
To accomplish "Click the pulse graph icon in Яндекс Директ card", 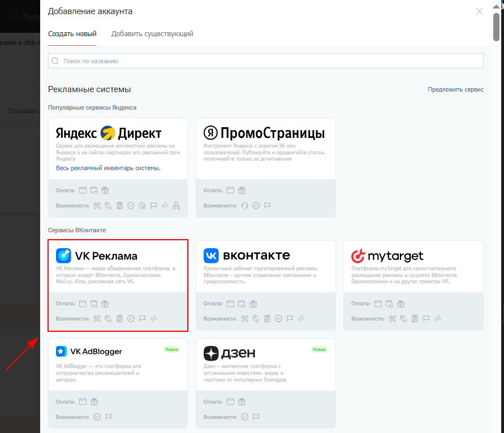I will click(165, 206).
